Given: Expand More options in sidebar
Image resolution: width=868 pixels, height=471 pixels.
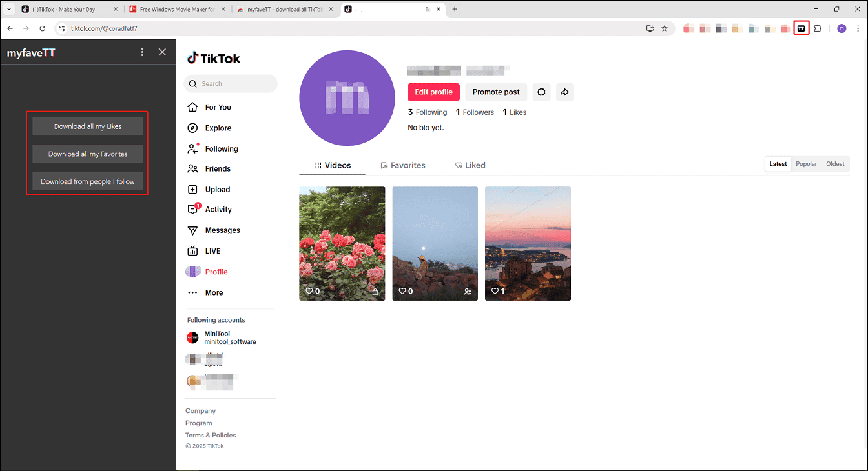Looking at the screenshot, I should tap(205, 292).
